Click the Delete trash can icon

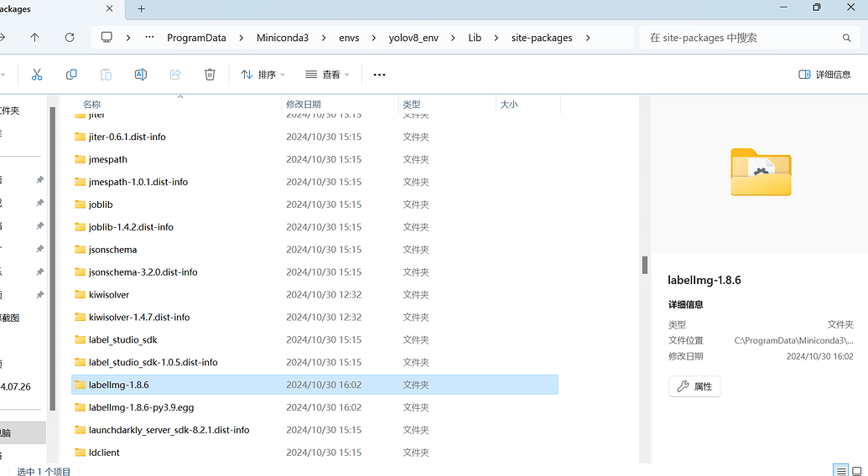point(210,75)
